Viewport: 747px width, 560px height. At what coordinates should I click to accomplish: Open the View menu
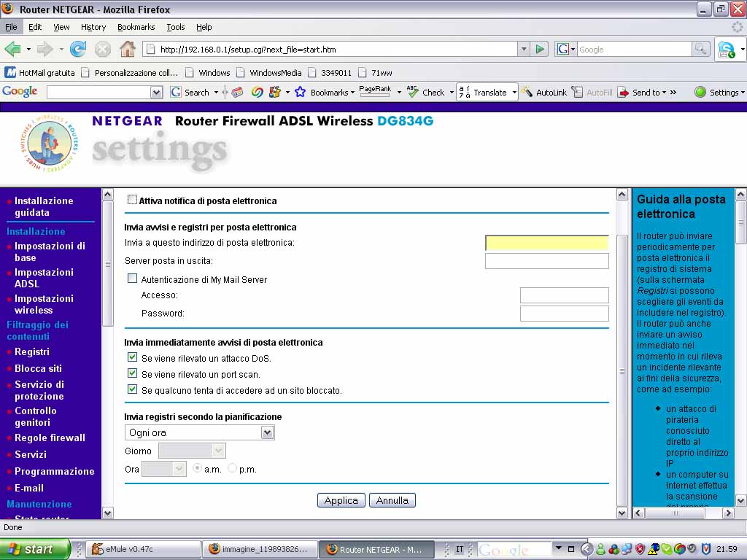click(61, 27)
